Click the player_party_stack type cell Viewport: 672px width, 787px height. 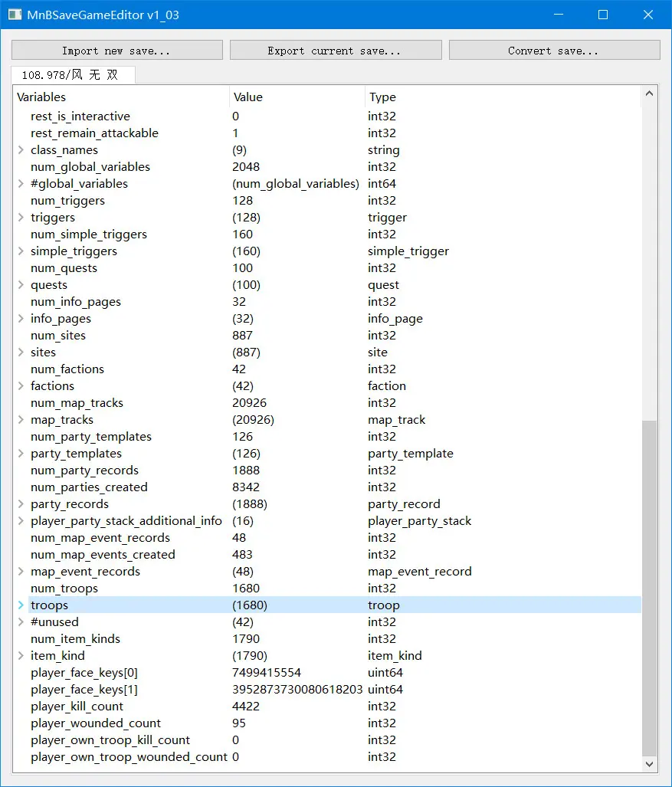coord(420,521)
